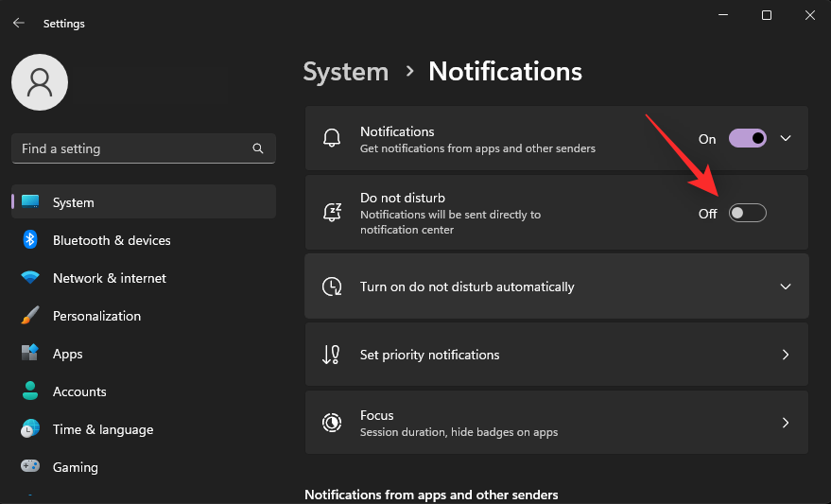
Task: Click the Personalization paintbrush icon
Action: pos(30,316)
